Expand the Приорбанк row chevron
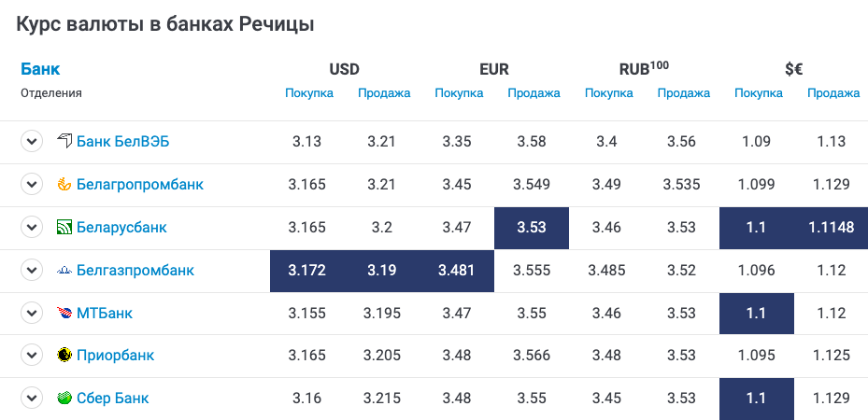This screenshot has width=868, height=420. click(32, 356)
